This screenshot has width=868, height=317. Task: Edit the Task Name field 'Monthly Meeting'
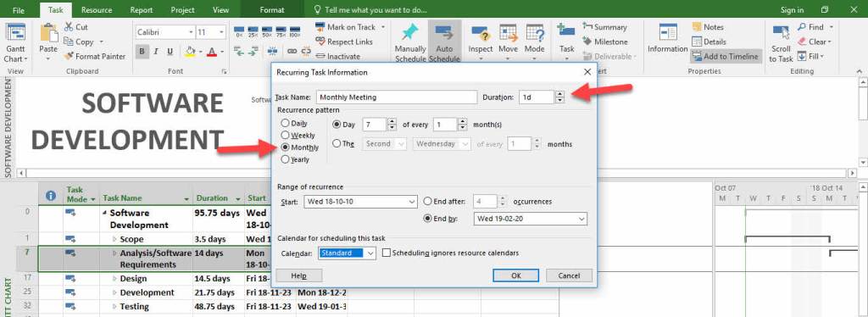(396, 97)
